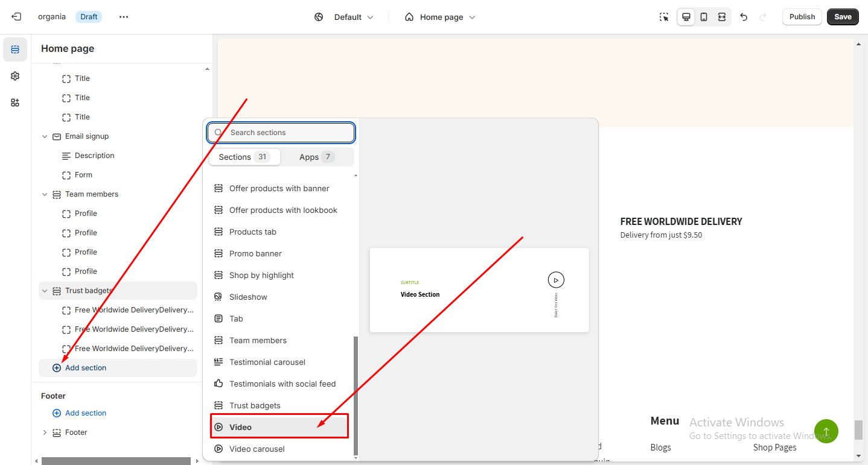The image size is (868, 465).
Task: Click the Shop Pages footer heading
Action: click(774, 448)
